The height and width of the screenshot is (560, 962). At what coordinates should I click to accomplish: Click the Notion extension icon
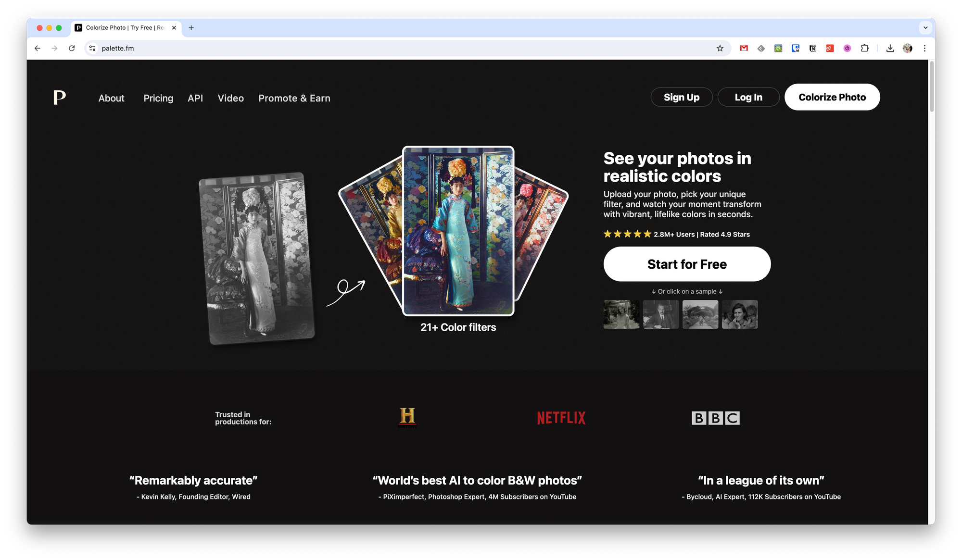tap(813, 48)
